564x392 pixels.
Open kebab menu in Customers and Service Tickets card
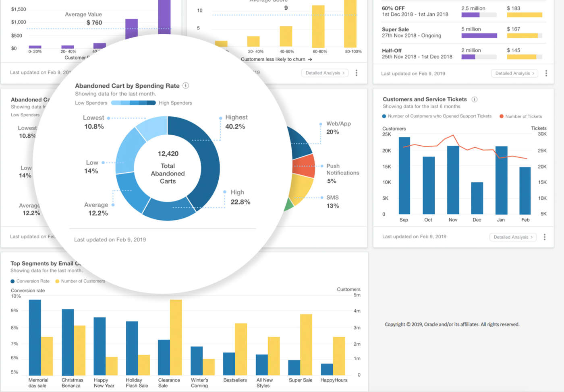(545, 237)
